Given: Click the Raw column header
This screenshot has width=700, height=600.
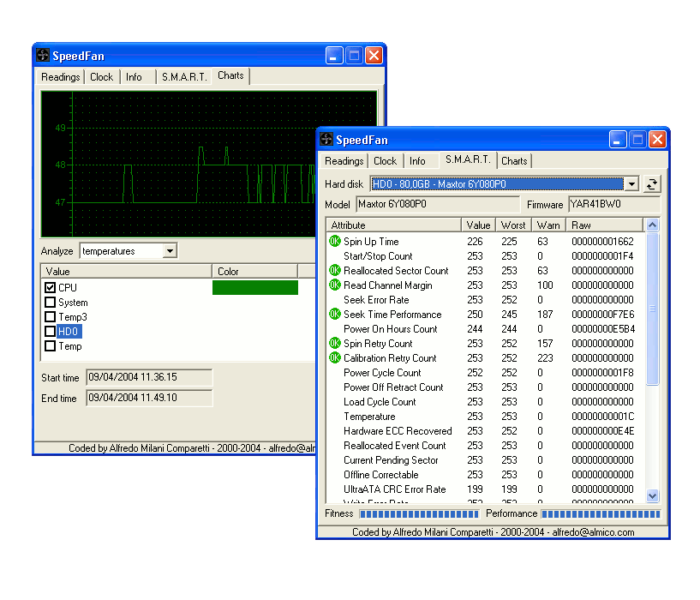Looking at the screenshot, I should (x=604, y=225).
